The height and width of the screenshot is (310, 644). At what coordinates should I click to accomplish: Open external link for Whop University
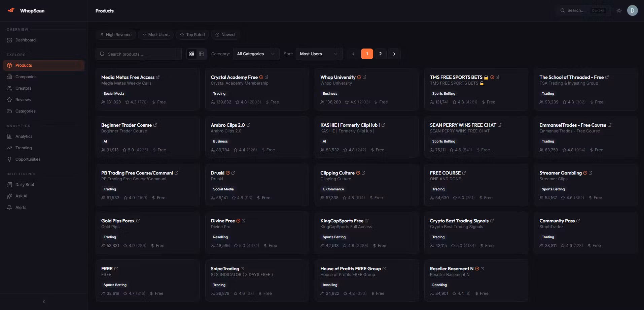(364, 77)
